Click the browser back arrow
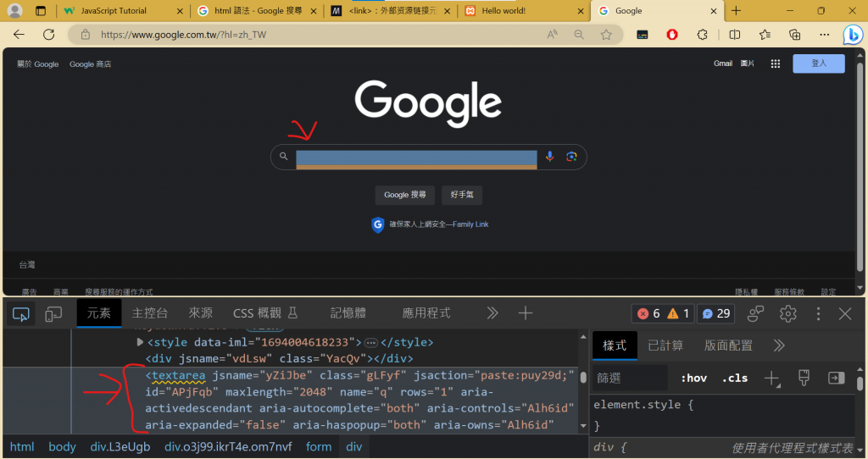 pos(19,34)
